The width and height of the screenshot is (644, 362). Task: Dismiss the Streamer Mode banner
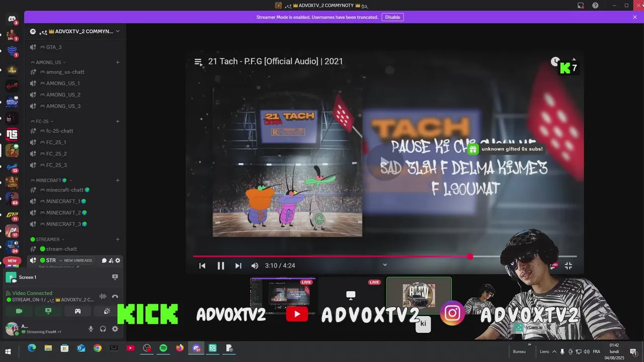point(635,17)
